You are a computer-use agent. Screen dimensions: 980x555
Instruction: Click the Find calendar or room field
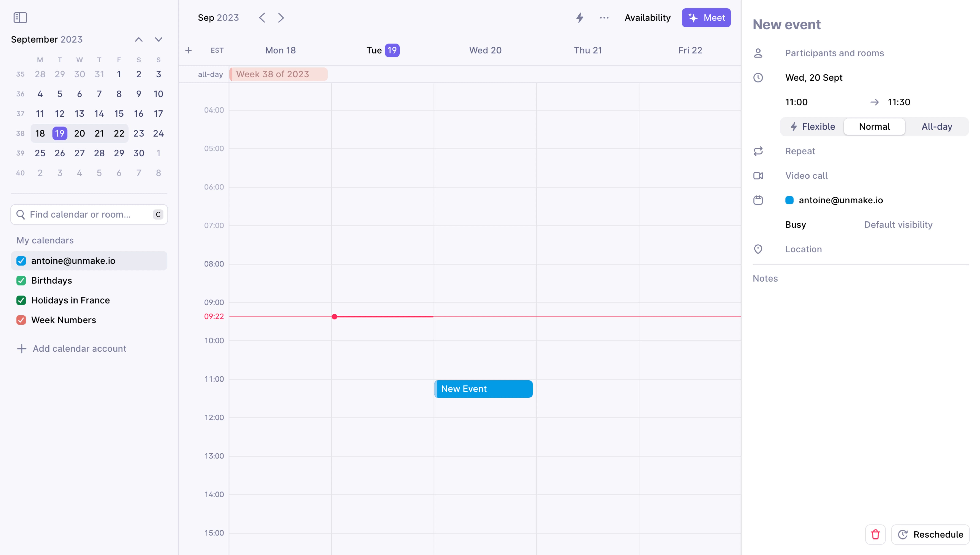pos(89,215)
